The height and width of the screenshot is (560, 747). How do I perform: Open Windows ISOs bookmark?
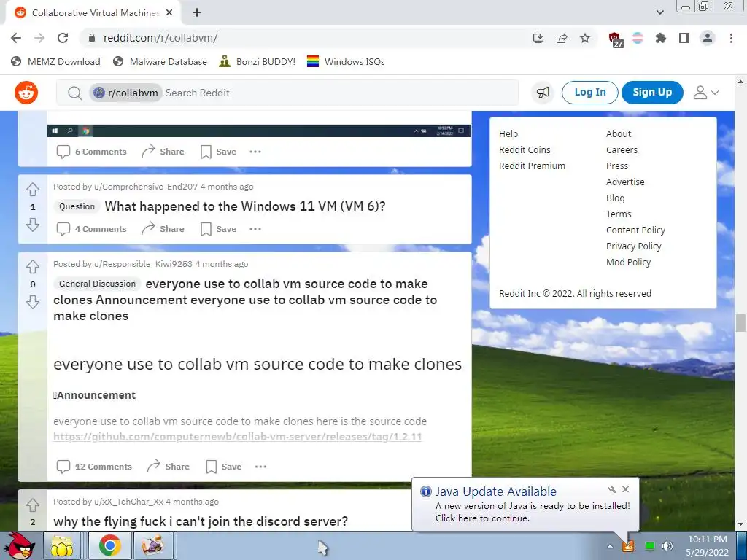pyautogui.click(x=346, y=62)
